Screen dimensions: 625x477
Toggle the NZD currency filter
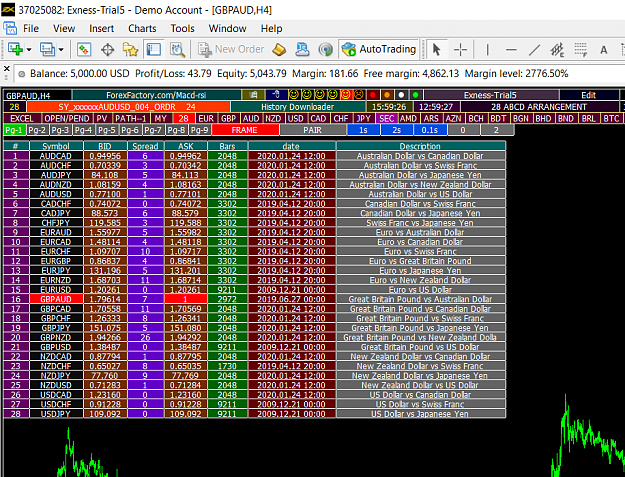pyautogui.click(x=273, y=118)
